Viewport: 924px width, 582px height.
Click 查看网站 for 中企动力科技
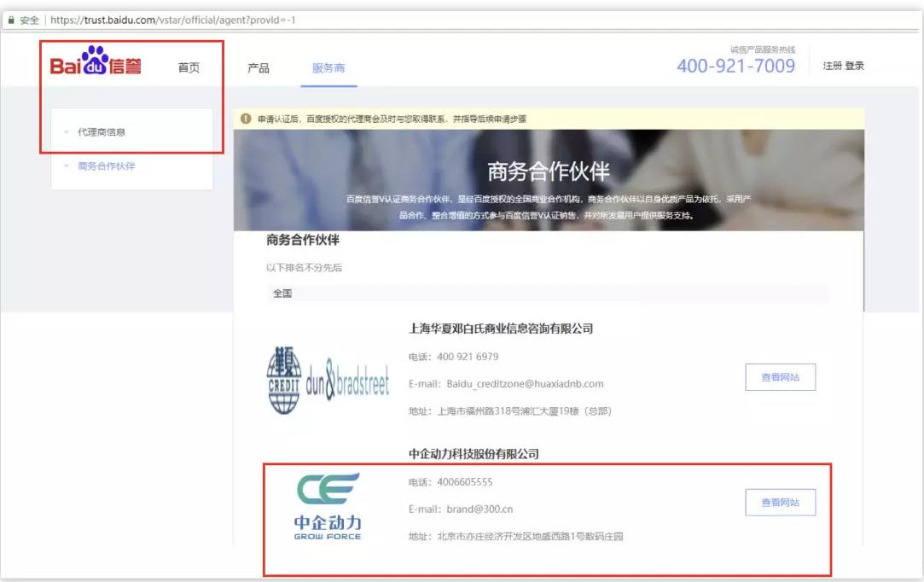[780, 503]
